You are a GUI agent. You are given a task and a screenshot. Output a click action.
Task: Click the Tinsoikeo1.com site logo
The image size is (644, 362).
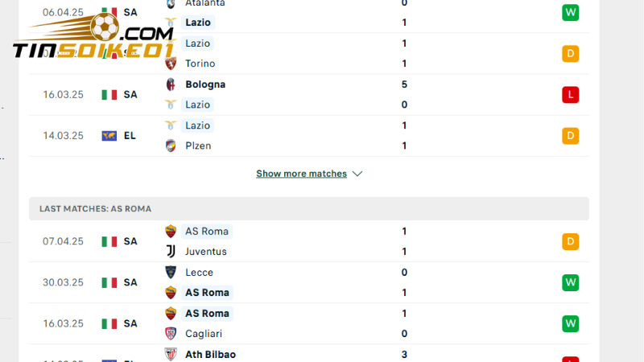tap(93, 39)
